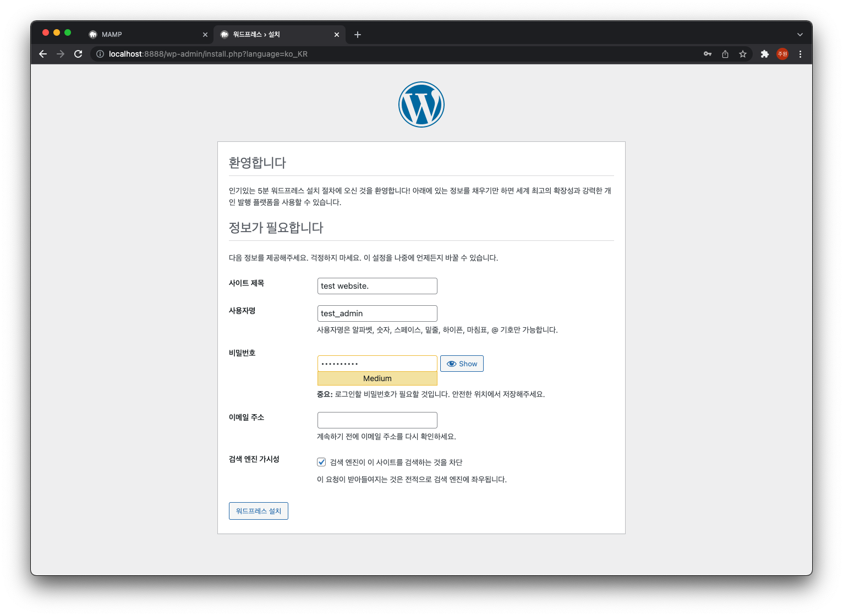Open Chrome three-dot menu
Viewport: 843px width, 616px height.
800,54
